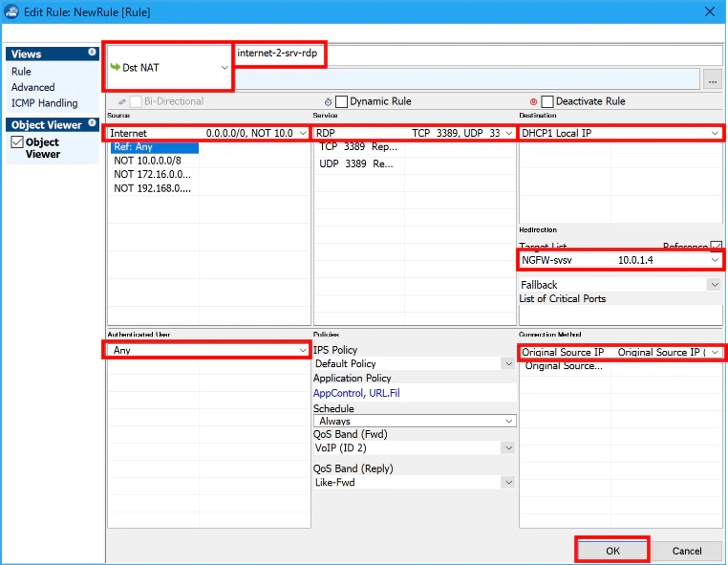Image resolution: width=728 pixels, height=565 pixels.
Task: Select the NOT 192.168.0 source entry
Action: [152, 188]
